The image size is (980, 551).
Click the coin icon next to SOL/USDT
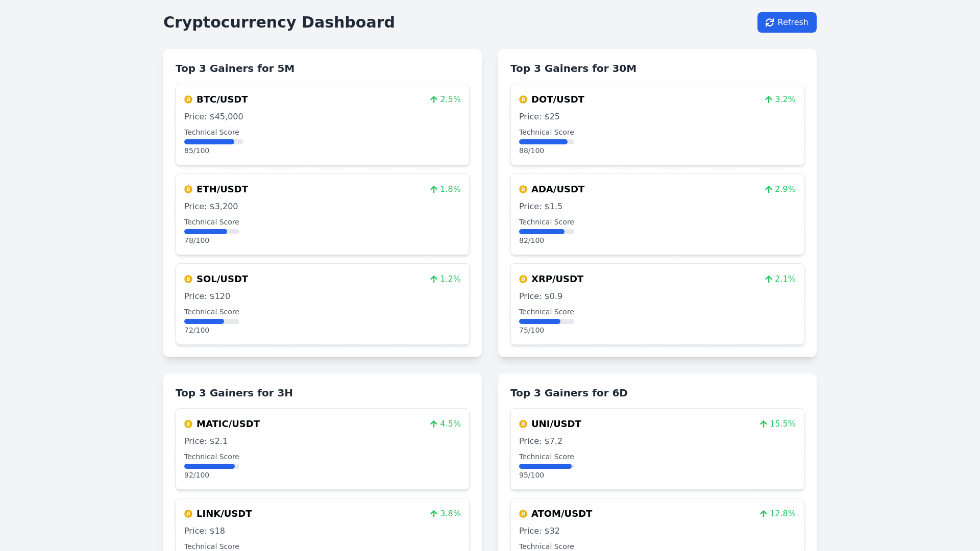pyautogui.click(x=188, y=279)
